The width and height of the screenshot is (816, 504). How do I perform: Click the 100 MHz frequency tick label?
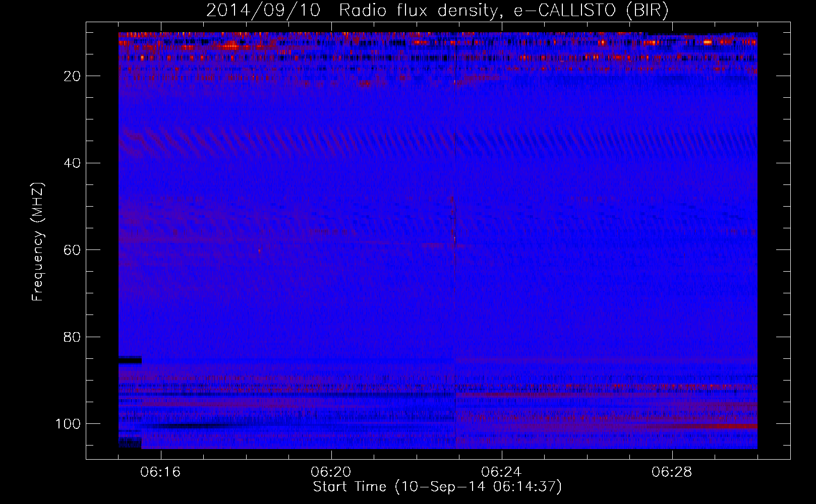pos(68,424)
